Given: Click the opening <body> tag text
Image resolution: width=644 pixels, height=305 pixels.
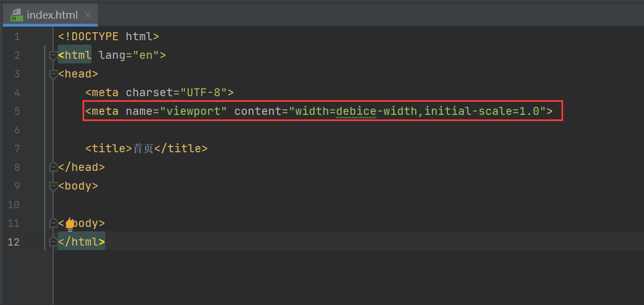Looking at the screenshot, I should point(78,186).
